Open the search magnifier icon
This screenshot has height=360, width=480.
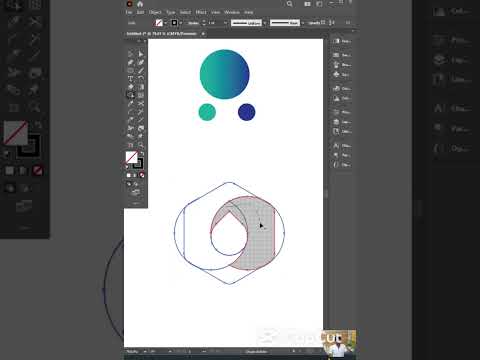(289, 4)
